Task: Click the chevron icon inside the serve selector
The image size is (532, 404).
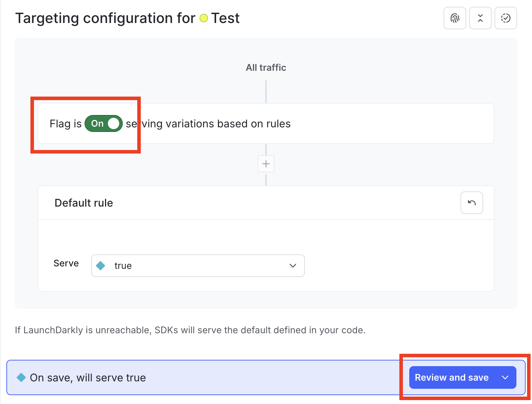Action: (x=293, y=265)
